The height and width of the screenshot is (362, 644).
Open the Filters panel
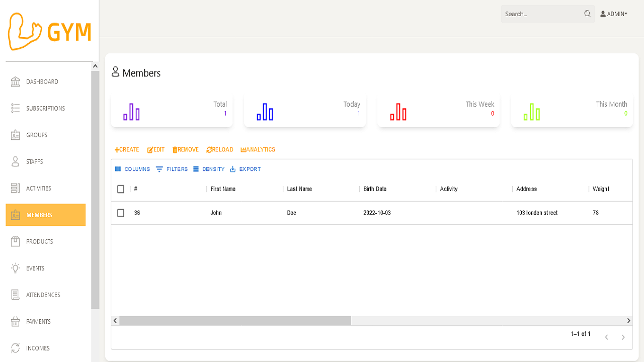click(171, 169)
